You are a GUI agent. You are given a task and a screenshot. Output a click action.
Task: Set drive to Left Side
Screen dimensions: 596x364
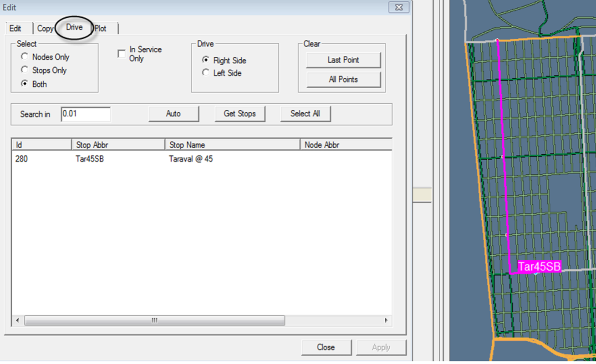coord(206,73)
